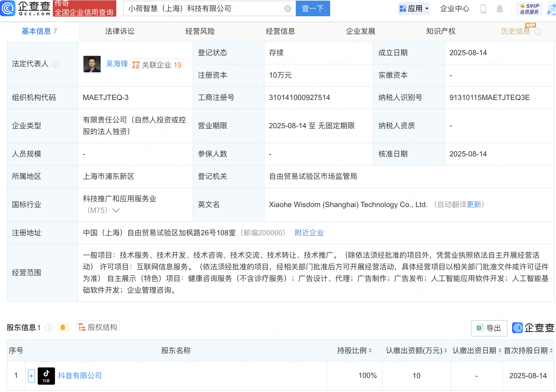Open the 历史信息 VIP tab
The height and width of the screenshot is (392, 556).
point(515,31)
